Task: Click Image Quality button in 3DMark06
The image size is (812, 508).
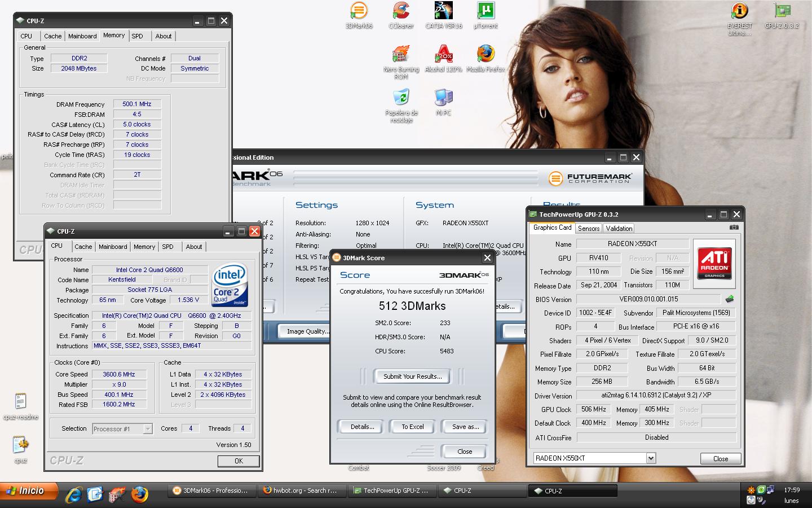Action: click(x=305, y=331)
